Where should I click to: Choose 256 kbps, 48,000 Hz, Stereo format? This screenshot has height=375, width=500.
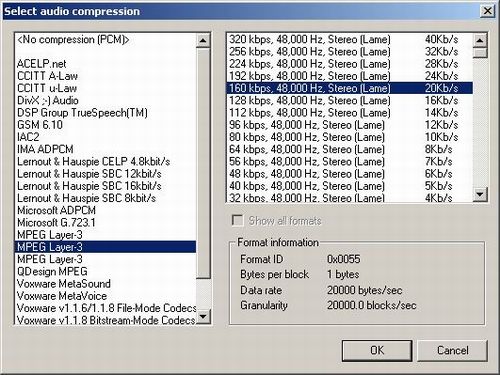click(350, 52)
